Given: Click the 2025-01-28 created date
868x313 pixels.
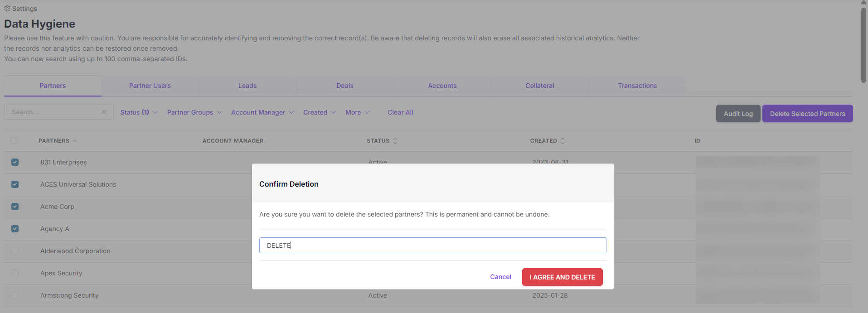Looking at the screenshot, I should point(550,295).
